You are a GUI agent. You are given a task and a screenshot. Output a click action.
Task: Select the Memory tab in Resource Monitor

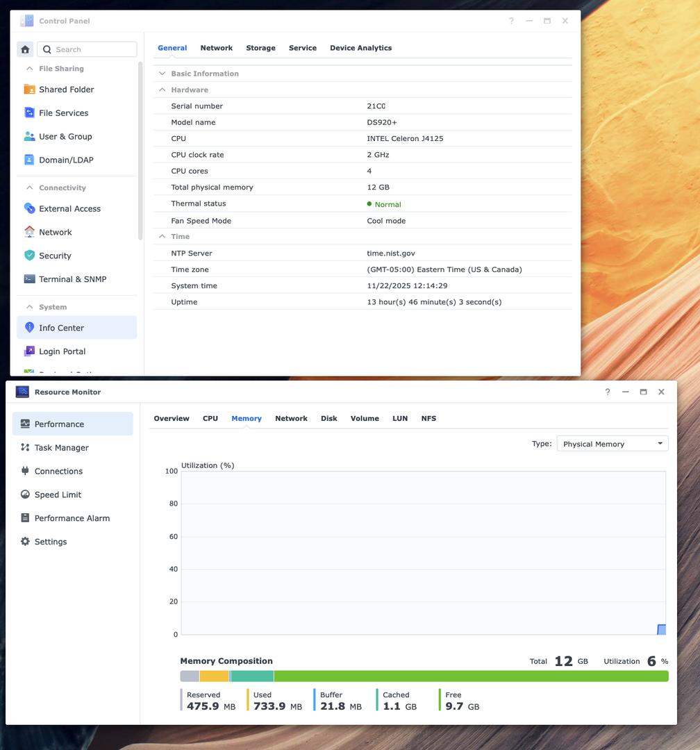point(247,418)
